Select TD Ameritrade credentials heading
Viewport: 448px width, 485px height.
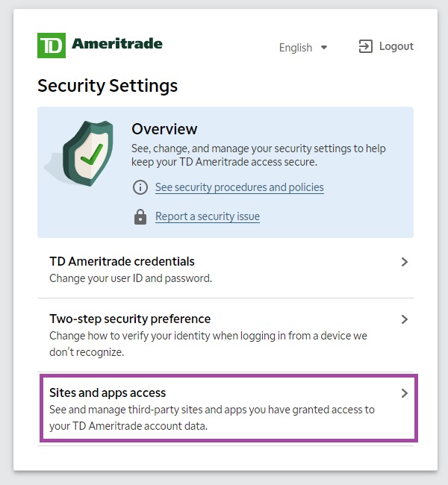click(122, 262)
